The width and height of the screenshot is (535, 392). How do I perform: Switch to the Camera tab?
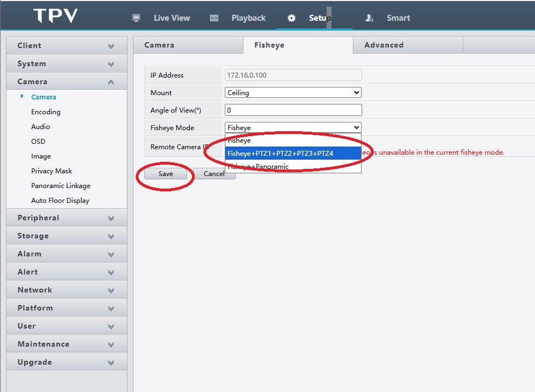[x=159, y=45]
